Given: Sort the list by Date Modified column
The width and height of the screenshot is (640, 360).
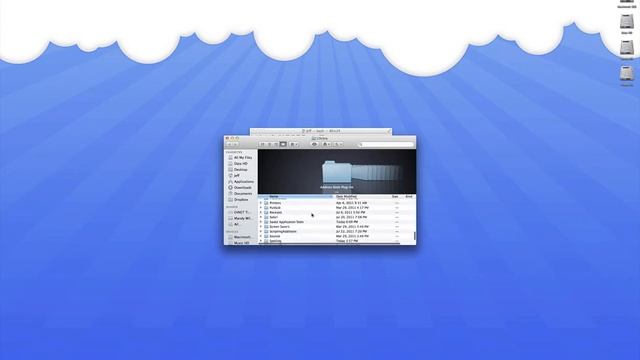Looking at the screenshot, I should tap(361, 197).
